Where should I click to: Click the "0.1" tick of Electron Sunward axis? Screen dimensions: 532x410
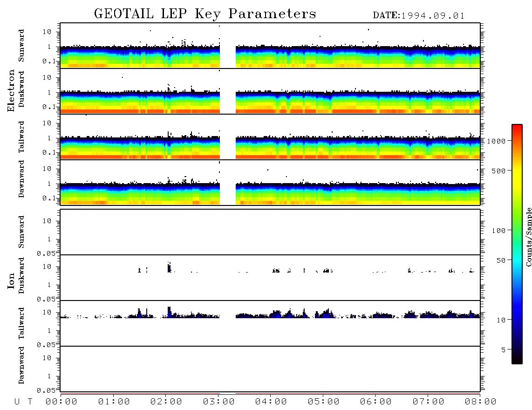click(x=49, y=61)
